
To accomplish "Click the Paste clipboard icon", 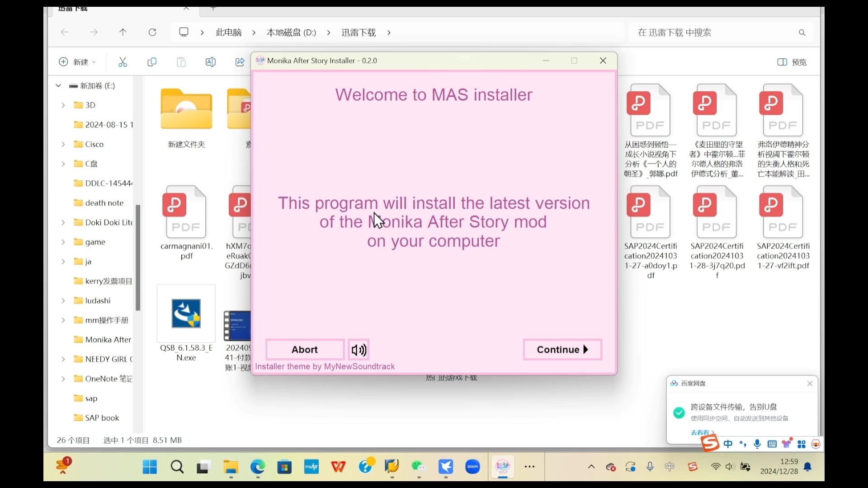I will [x=181, y=62].
